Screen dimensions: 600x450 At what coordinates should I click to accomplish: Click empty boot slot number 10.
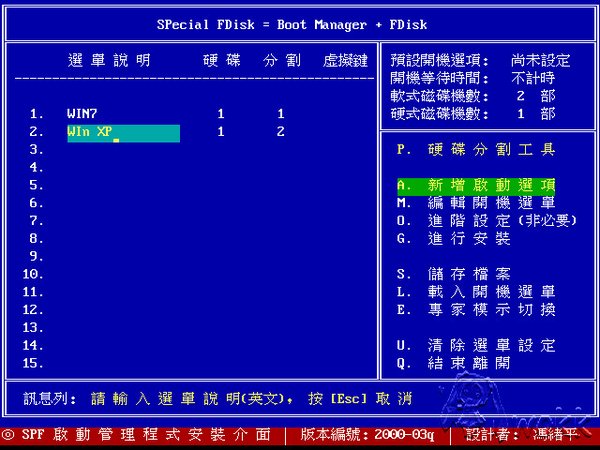33,274
